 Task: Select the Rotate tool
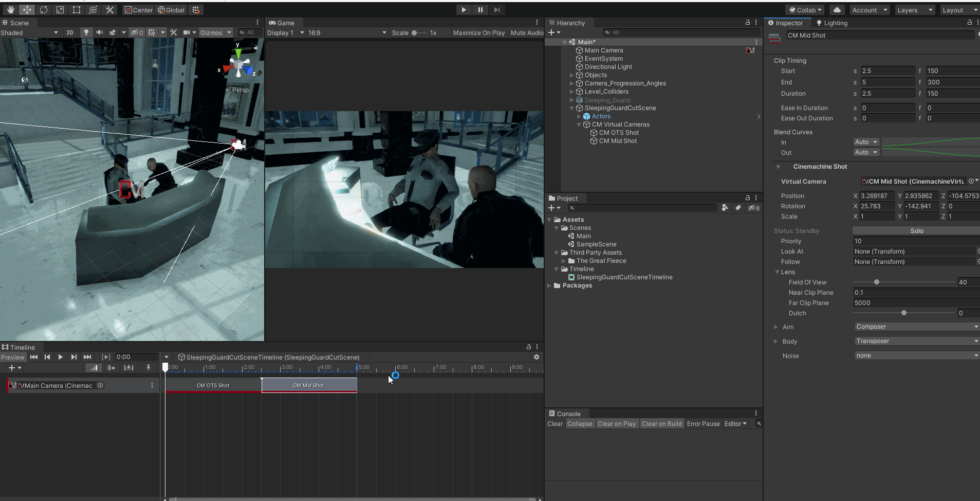[44, 10]
